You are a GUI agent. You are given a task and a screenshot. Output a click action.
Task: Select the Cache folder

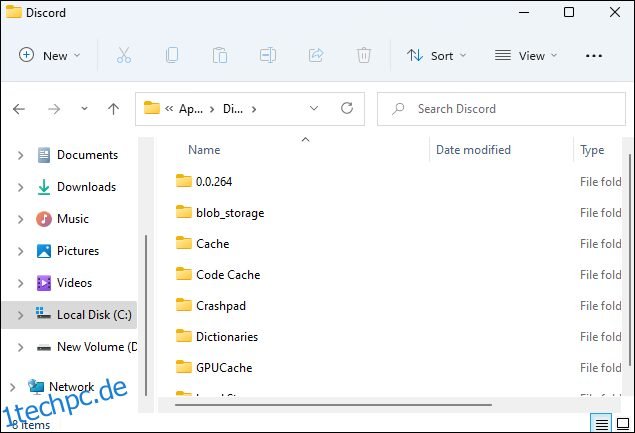coord(212,244)
